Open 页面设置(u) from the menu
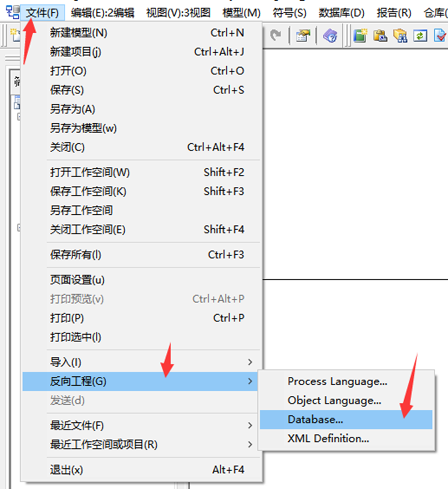Image resolution: width=448 pixels, height=489 pixels. (x=141, y=280)
